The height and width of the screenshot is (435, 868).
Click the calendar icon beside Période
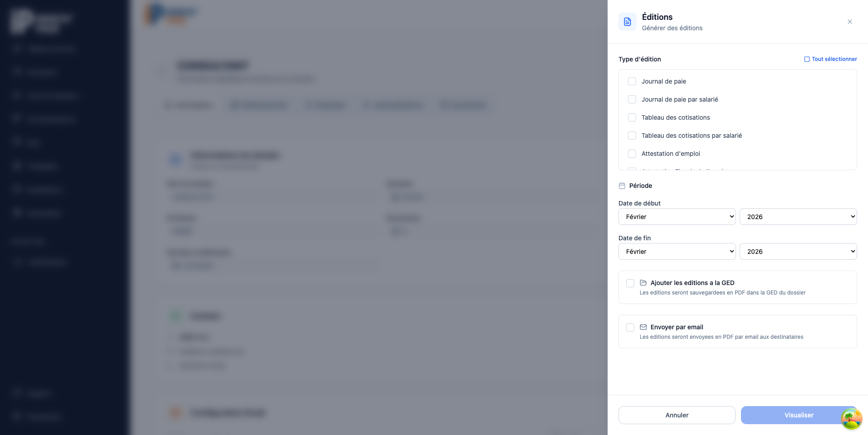click(x=622, y=186)
